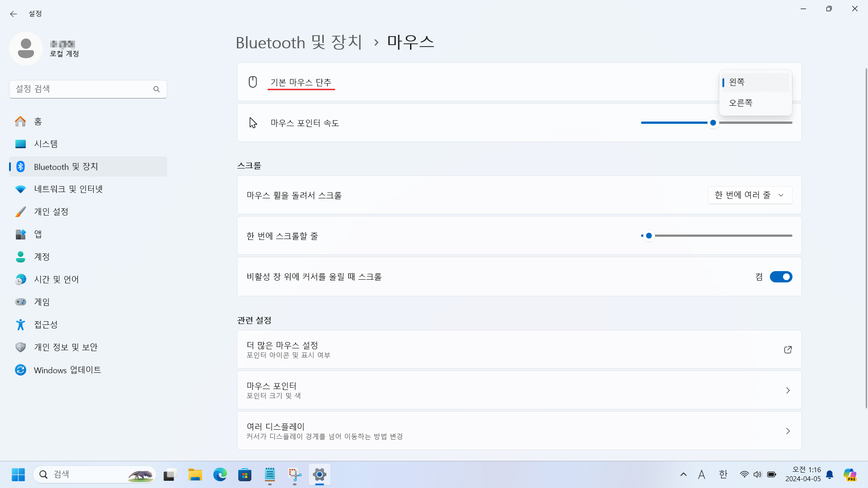Image resolution: width=868 pixels, height=488 pixels.
Task: Click the Privacy shield icon
Action: pyautogui.click(x=20, y=347)
